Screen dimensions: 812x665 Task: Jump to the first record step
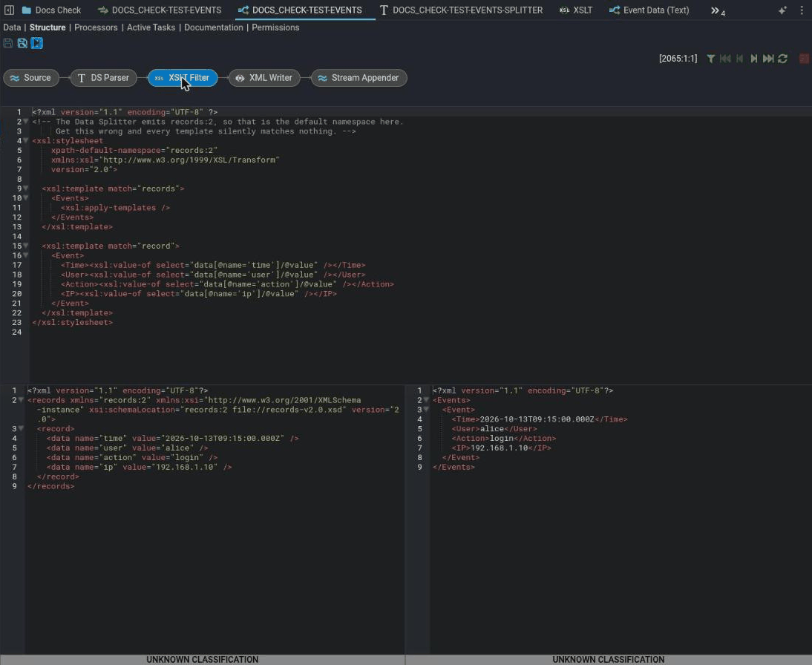(x=725, y=59)
